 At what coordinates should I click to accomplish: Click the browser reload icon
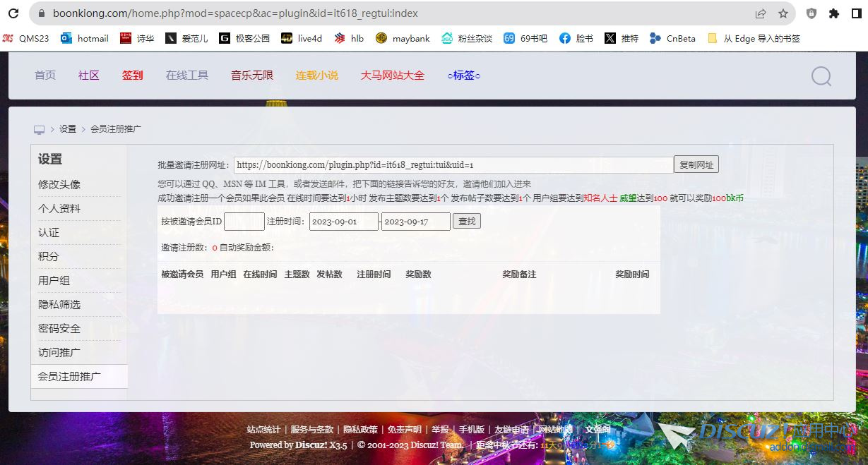point(13,13)
